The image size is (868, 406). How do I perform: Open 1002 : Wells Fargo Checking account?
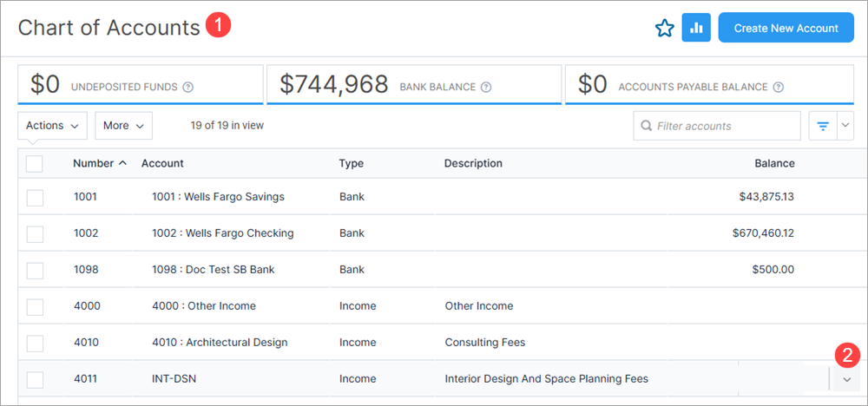(222, 232)
